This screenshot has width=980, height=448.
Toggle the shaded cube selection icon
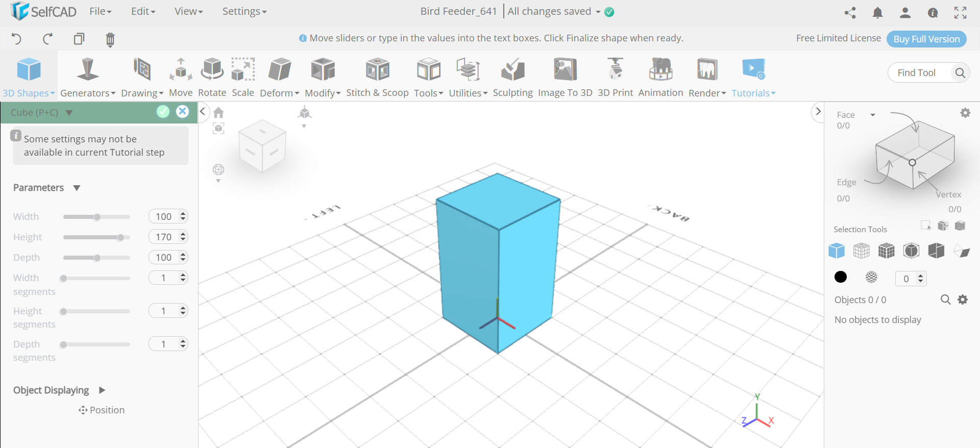click(x=936, y=251)
